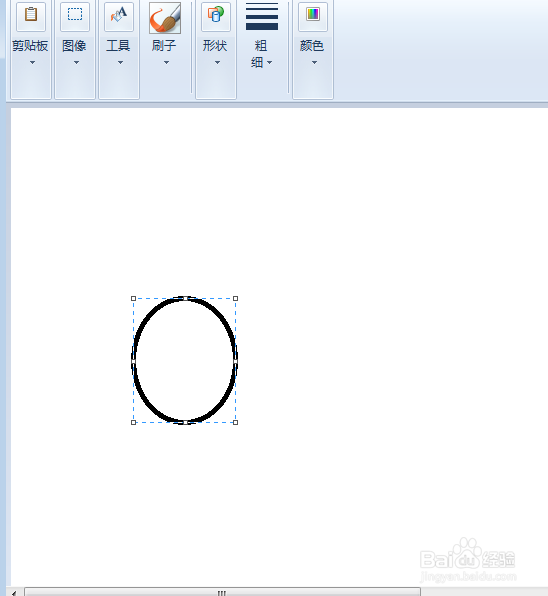The height and width of the screenshot is (596, 548).
Task: Click the 工具 label
Action: click(118, 46)
